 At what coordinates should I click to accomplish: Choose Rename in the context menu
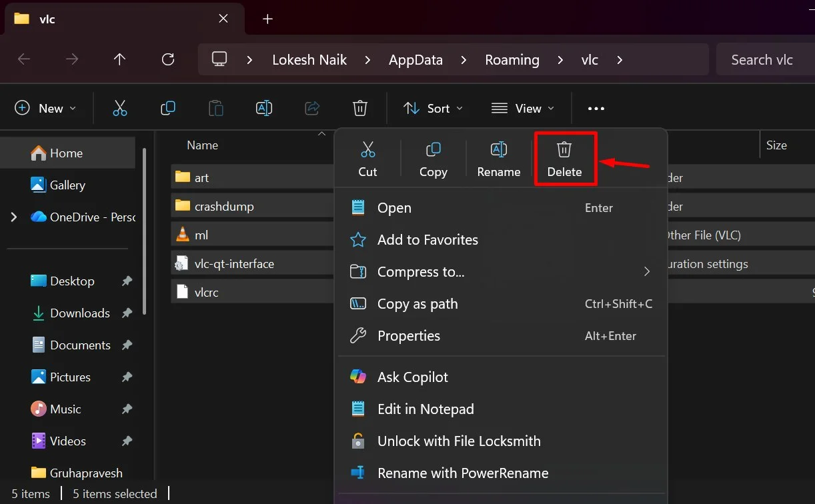(498, 159)
